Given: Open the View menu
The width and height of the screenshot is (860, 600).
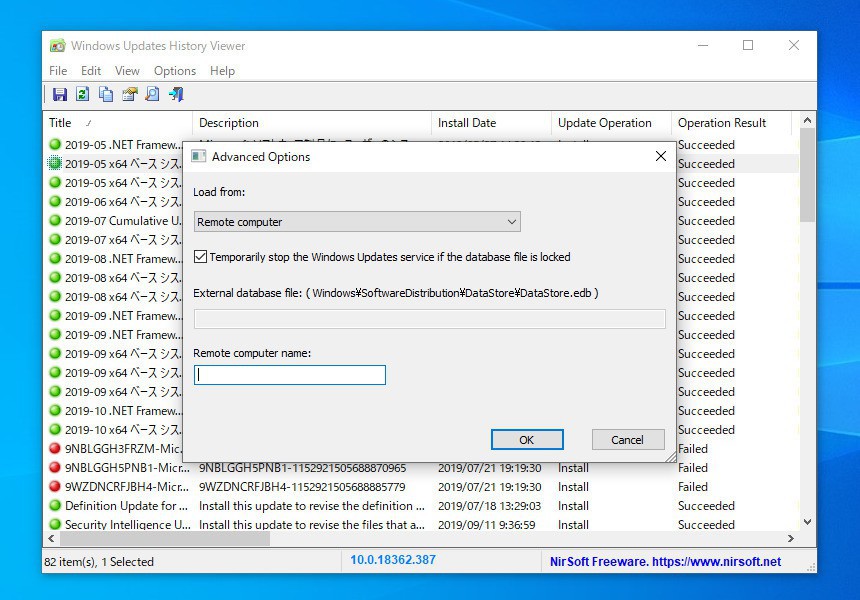Looking at the screenshot, I should point(127,71).
